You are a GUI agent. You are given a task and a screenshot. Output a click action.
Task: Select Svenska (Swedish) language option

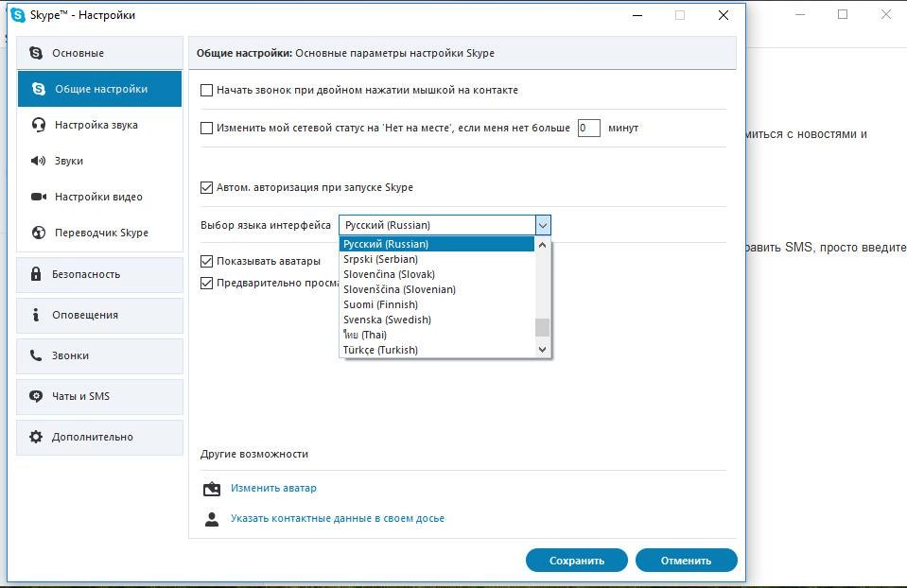point(437,320)
